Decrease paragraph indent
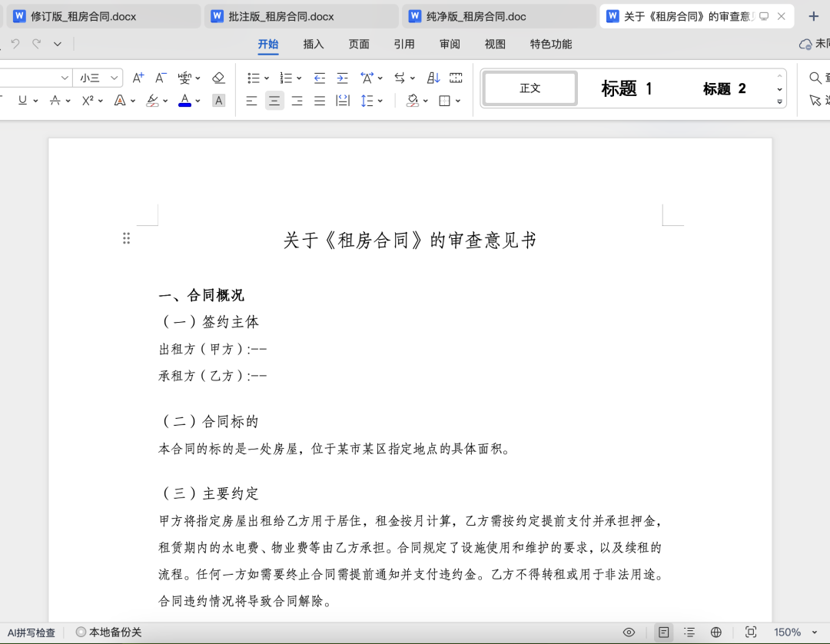 pyautogui.click(x=319, y=78)
